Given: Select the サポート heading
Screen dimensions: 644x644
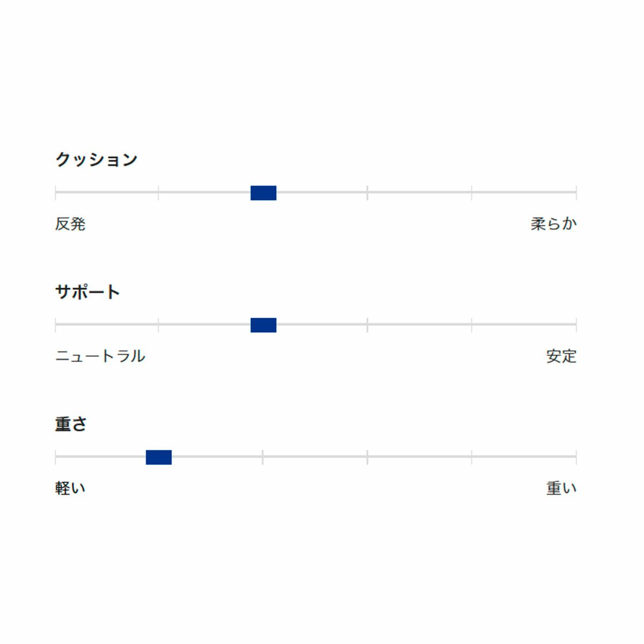Looking at the screenshot, I should [x=87, y=292].
